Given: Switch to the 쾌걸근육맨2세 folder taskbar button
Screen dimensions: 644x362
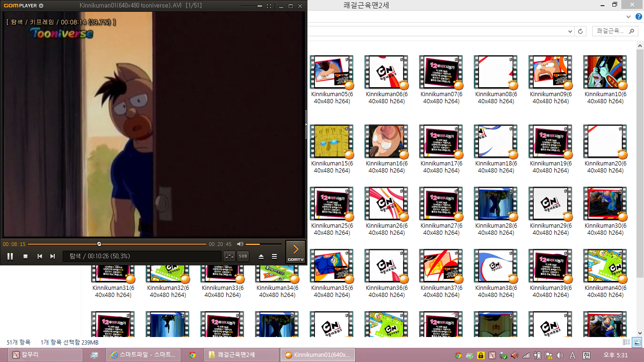Looking at the screenshot, I should pyautogui.click(x=242, y=355).
